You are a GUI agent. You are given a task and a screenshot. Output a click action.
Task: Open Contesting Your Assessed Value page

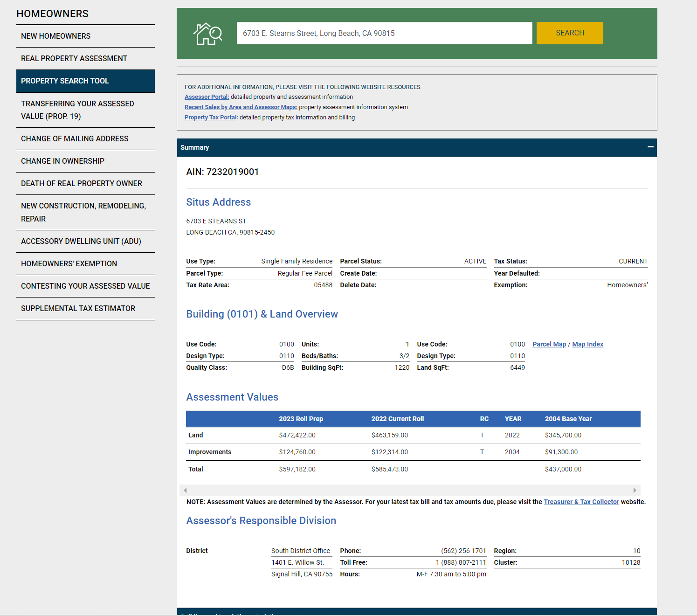(85, 286)
